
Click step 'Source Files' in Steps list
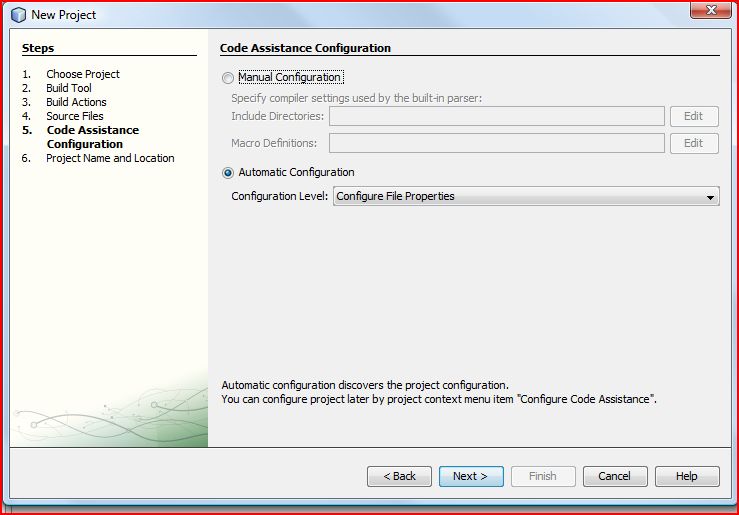pos(74,116)
